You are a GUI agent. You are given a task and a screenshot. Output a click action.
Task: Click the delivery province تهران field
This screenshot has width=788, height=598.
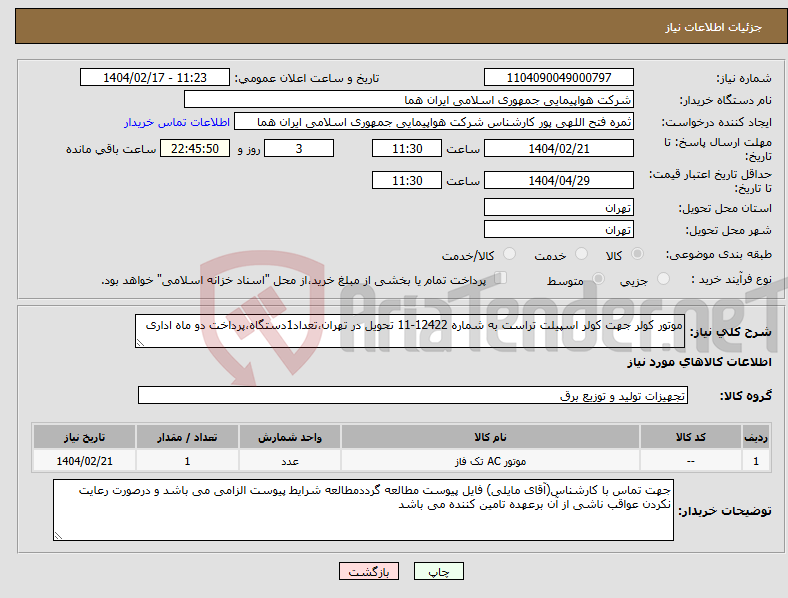559,207
